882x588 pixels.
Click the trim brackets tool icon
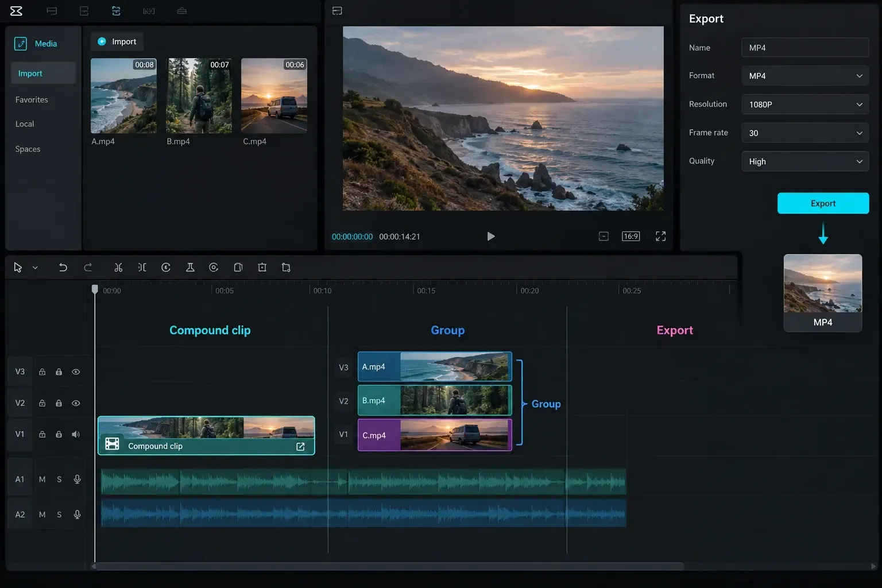point(142,268)
